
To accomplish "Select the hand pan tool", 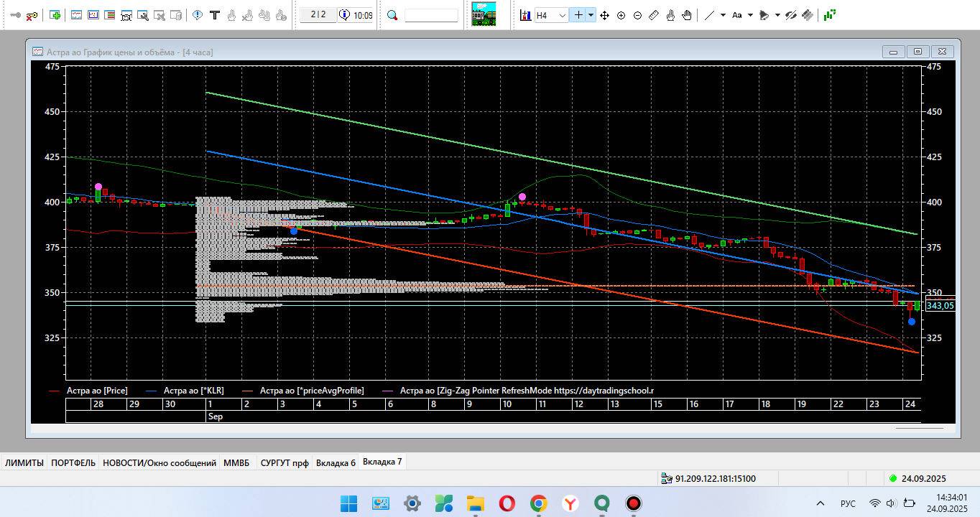I will click(x=687, y=15).
